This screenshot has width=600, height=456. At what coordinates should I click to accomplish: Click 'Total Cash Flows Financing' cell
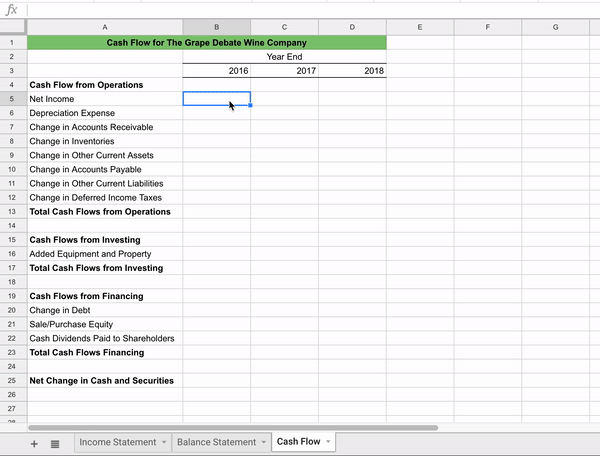(105, 352)
